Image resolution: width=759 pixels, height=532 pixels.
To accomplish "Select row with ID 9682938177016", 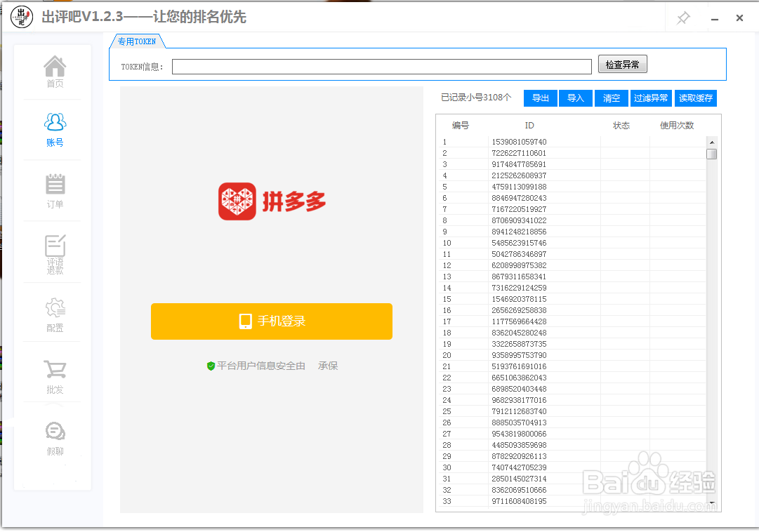I will (x=572, y=400).
